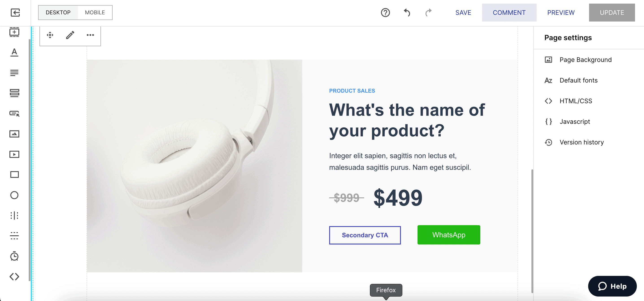The width and height of the screenshot is (644, 301).
Task: Expand Default fonts settings
Action: (x=578, y=80)
